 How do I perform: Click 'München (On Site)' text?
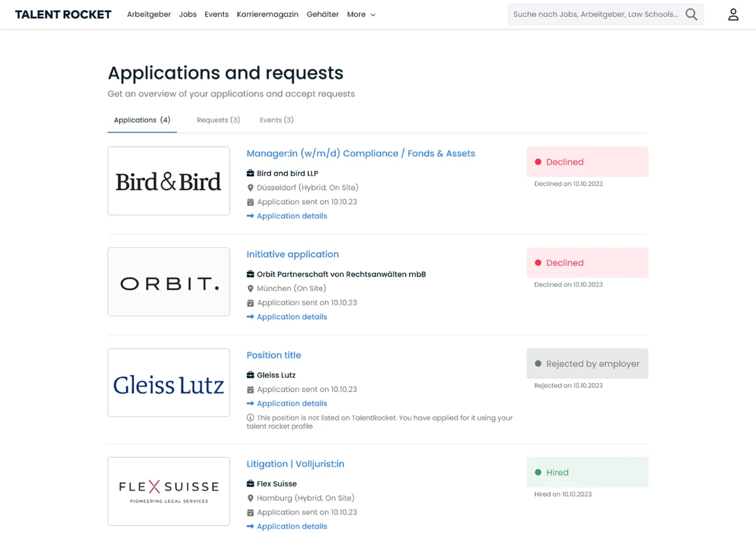292,288
